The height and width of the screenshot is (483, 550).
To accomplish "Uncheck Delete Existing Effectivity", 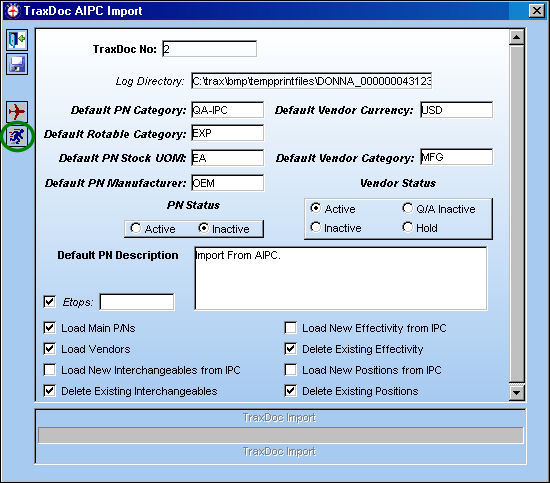I will point(290,349).
